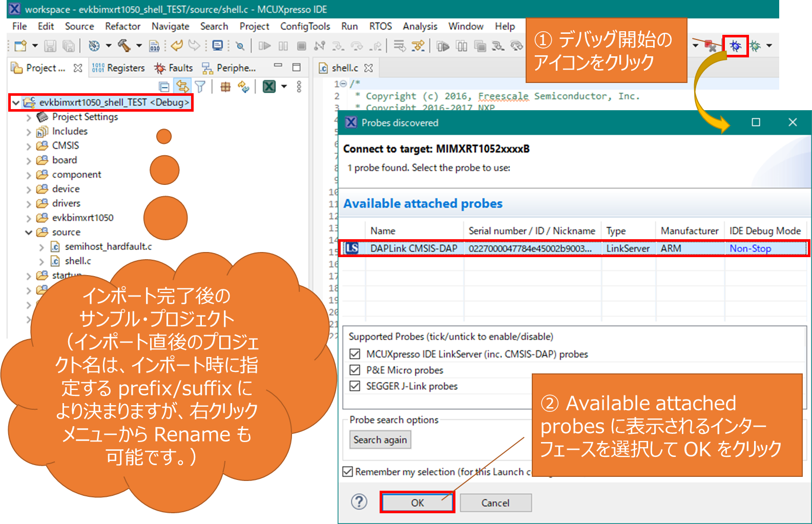Disable SEGGER J-Link probes checkbox
The width and height of the screenshot is (812, 524).
[x=355, y=386]
